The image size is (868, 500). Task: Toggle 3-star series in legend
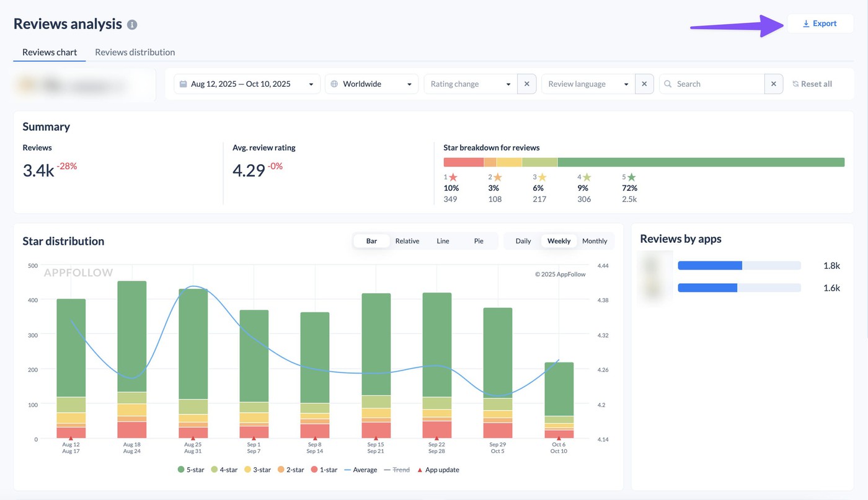257,470
